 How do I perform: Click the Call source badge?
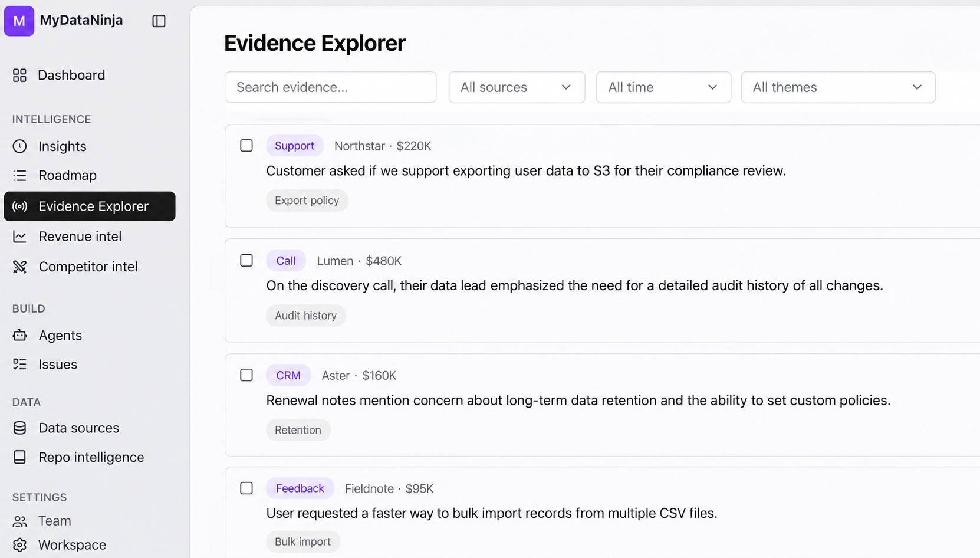pyautogui.click(x=286, y=261)
